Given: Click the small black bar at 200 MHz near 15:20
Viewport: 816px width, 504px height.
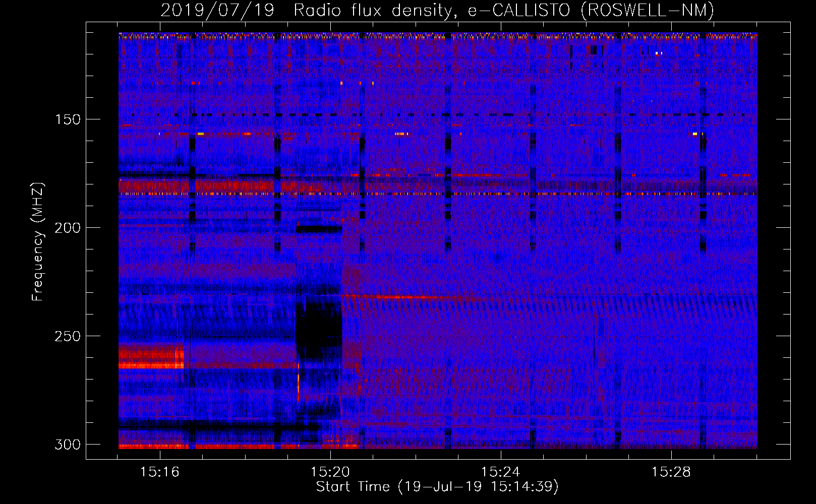Looking at the screenshot, I should point(319,229).
